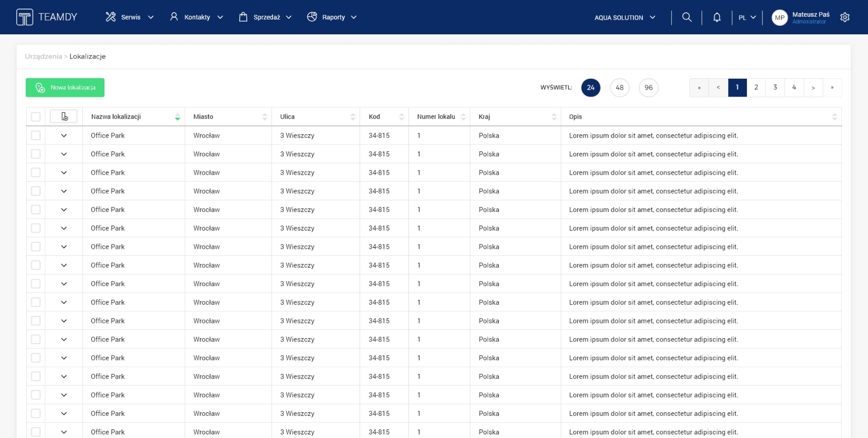Sort the Opis column using arrows
The image size is (868, 438).
pyautogui.click(x=834, y=117)
